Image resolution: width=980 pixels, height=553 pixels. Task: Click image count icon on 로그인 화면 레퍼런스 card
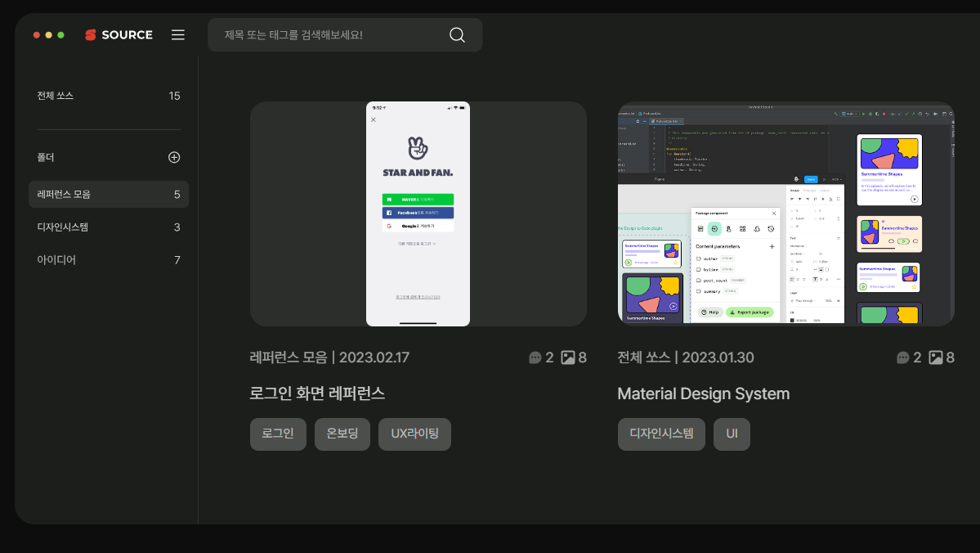point(567,357)
